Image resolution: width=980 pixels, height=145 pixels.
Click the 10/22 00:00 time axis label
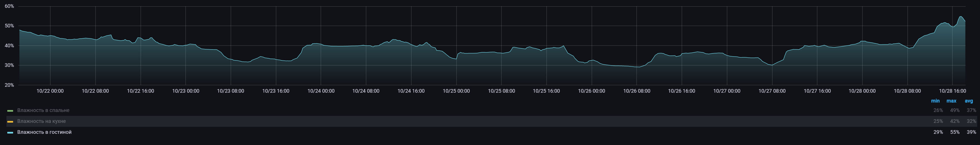(x=50, y=91)
